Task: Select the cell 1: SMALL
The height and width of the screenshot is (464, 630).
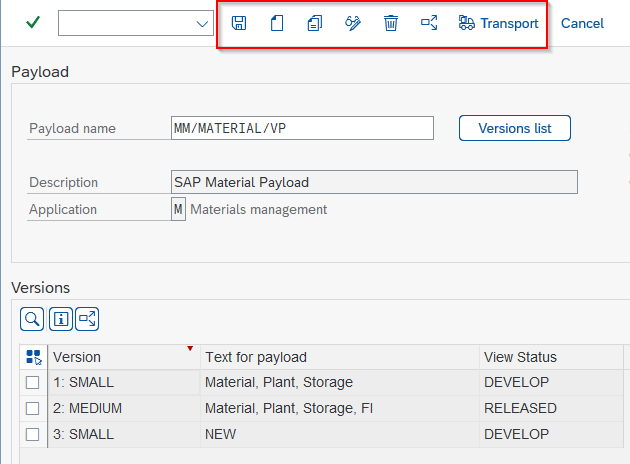Action: [124, 382]
